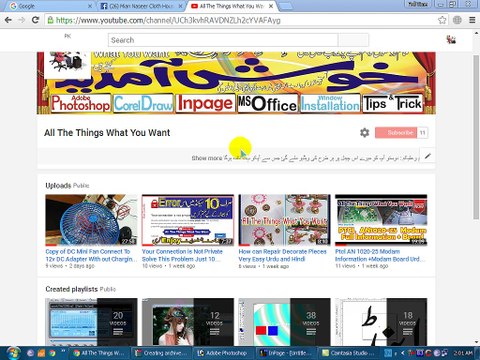The width and height of the screenshot is (480, 360).
Task: Click the Windows Start orb
Action: pos(13,353)
